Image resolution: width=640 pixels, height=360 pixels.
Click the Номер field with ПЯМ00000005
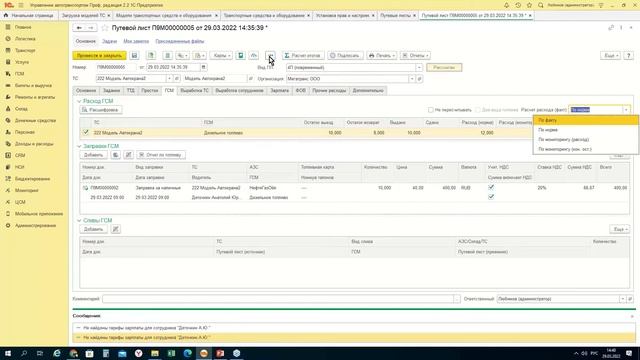click(116, 67)
